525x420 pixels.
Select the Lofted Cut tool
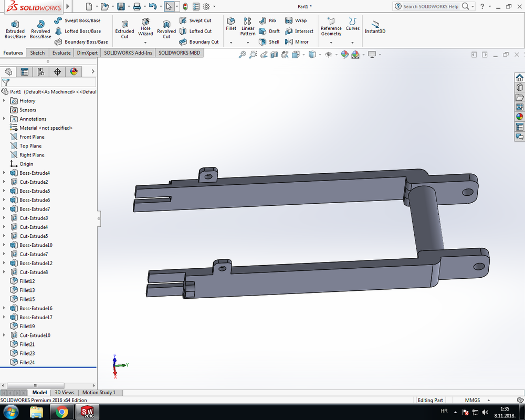(x=196, y=31)
